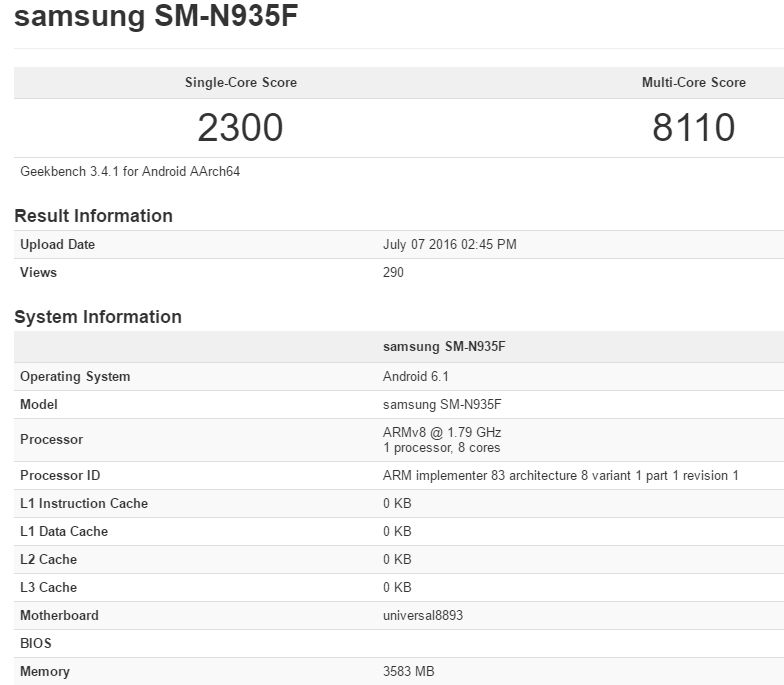784x685 pixels.
Task: Click the Result Information heading
Action: (x=94, y=216)
